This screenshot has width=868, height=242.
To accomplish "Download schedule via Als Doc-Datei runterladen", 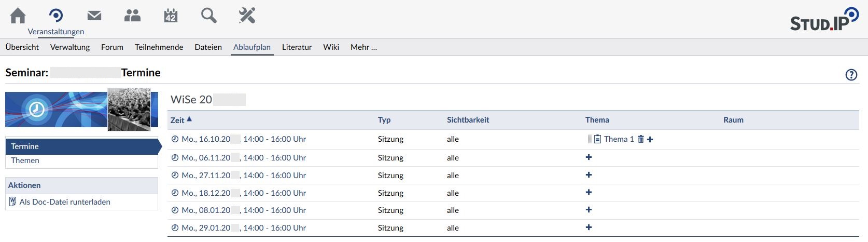I will pos(64,202).
